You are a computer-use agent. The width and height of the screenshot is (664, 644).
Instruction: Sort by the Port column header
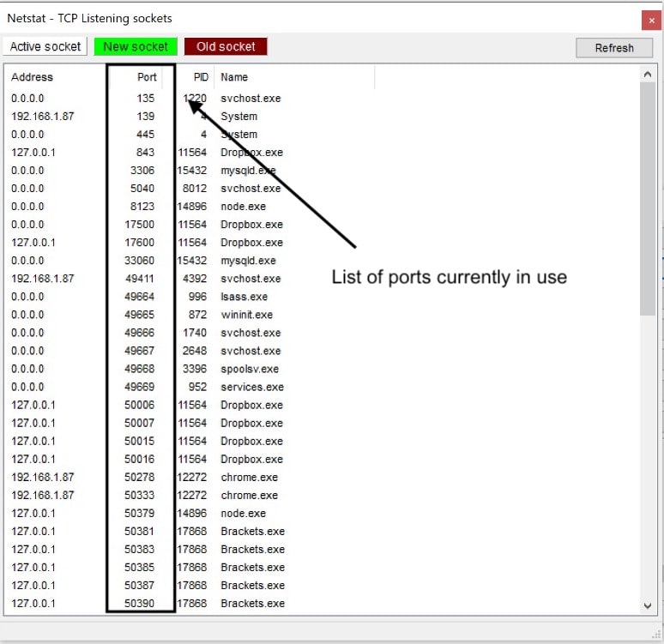coord(147,77)
